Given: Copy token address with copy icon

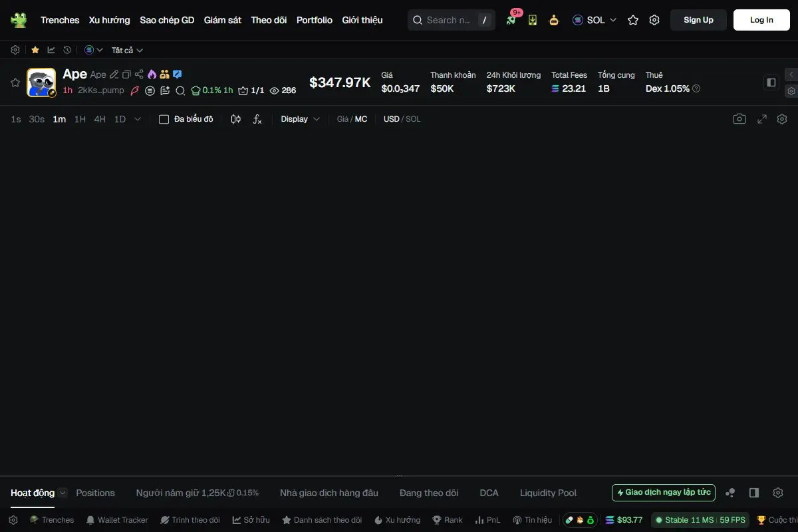Looking at the screenshot, I should (x=126, y=74).
